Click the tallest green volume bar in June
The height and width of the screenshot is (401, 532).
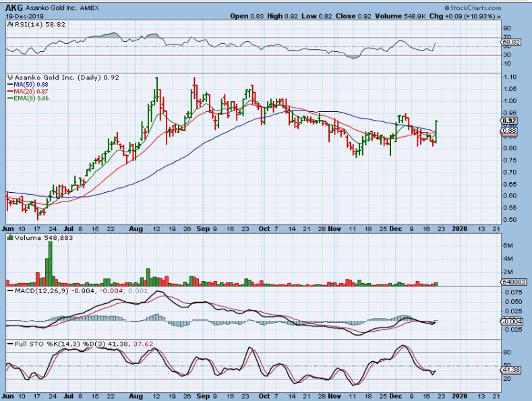[51, 264]
